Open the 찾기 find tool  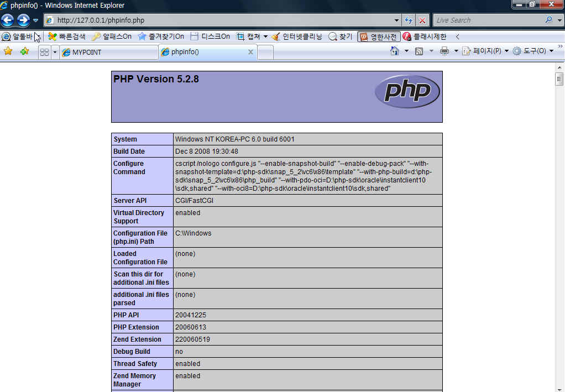[341, 36]
